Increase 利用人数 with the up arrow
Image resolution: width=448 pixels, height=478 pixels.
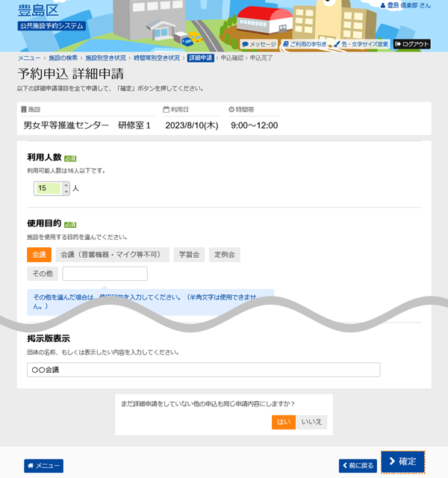click(66, 185)
